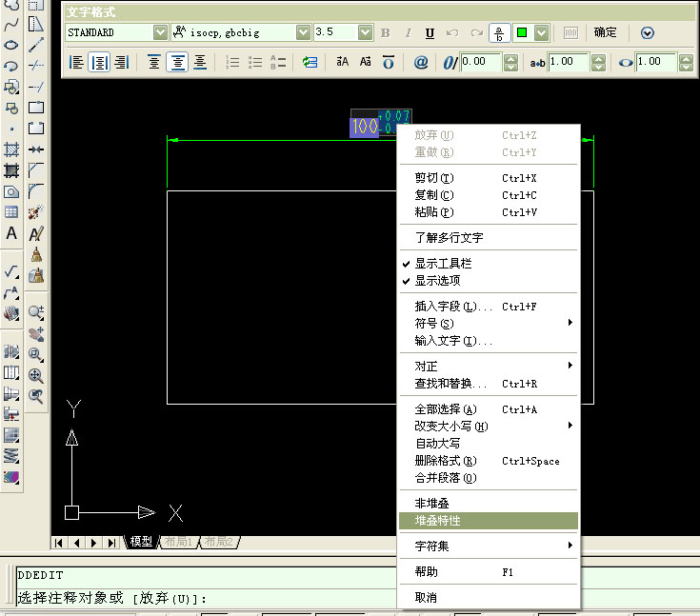Apply lettered list formatting
Screen dimensions: 700x616
(x=278, y=62)
